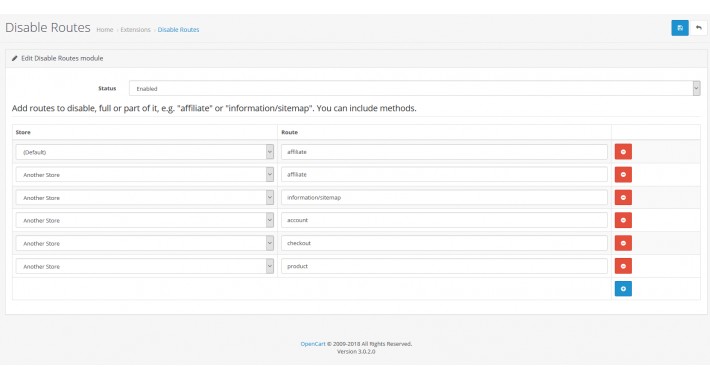
Task: Click the Edit Disable Routes module heading
Action: pos(62,58)
